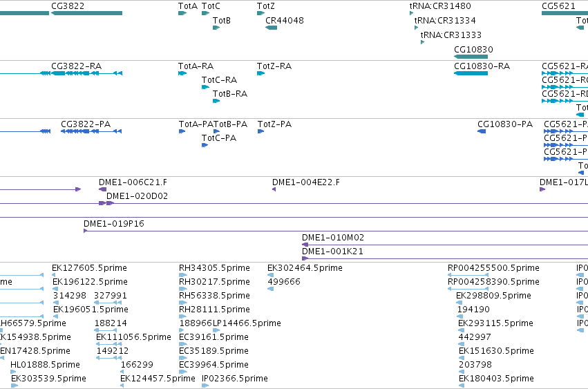Select cDNA EK196122.5prime label

90,282
